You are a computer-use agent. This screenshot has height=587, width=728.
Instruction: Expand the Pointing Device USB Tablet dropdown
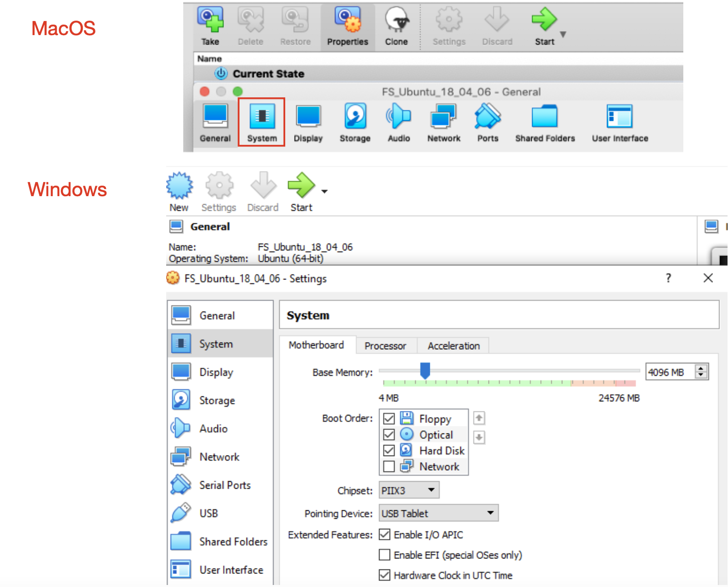(438, 513)
